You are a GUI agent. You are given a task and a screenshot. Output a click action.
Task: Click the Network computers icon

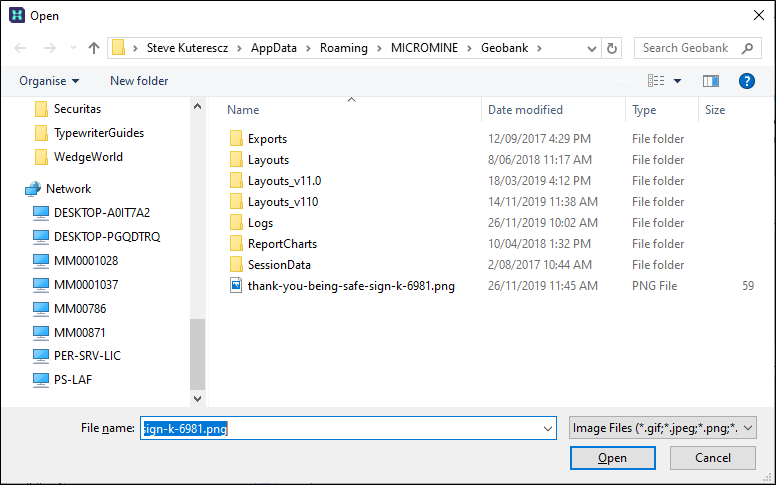pyautogui.click(x=33, y=189)
